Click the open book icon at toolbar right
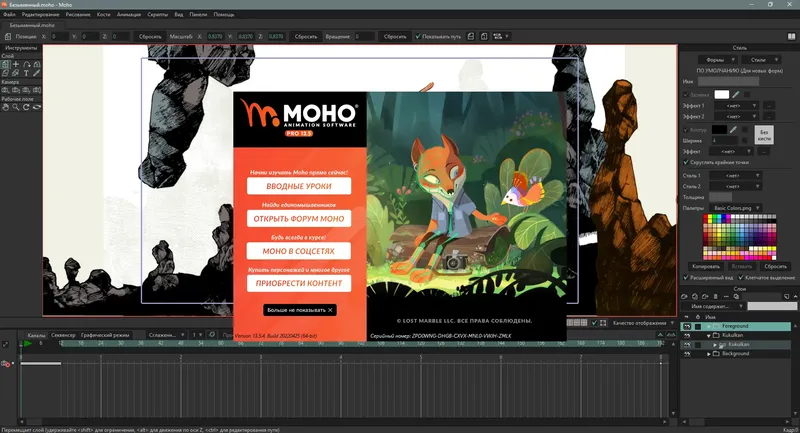The width and height of the screenshot is (800, 433). point(791,36)
